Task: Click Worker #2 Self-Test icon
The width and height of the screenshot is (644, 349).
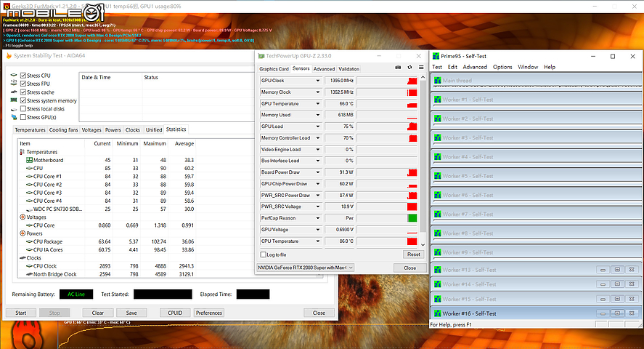Action: click(x=437, y=119)
